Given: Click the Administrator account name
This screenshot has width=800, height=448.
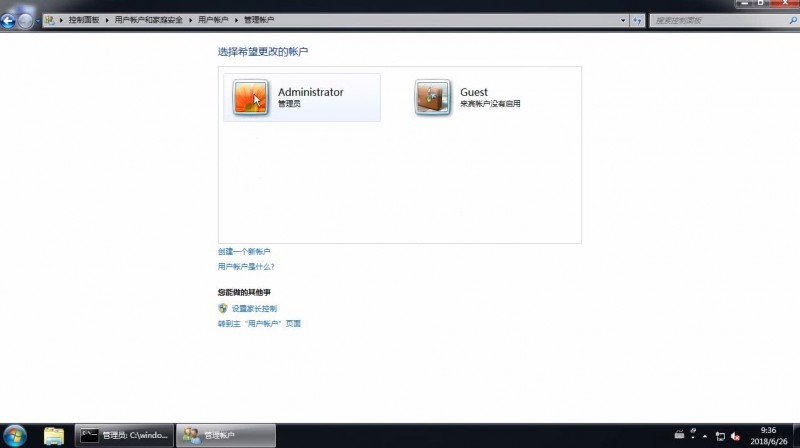Looking at the screenshot, I should [311, 92].
